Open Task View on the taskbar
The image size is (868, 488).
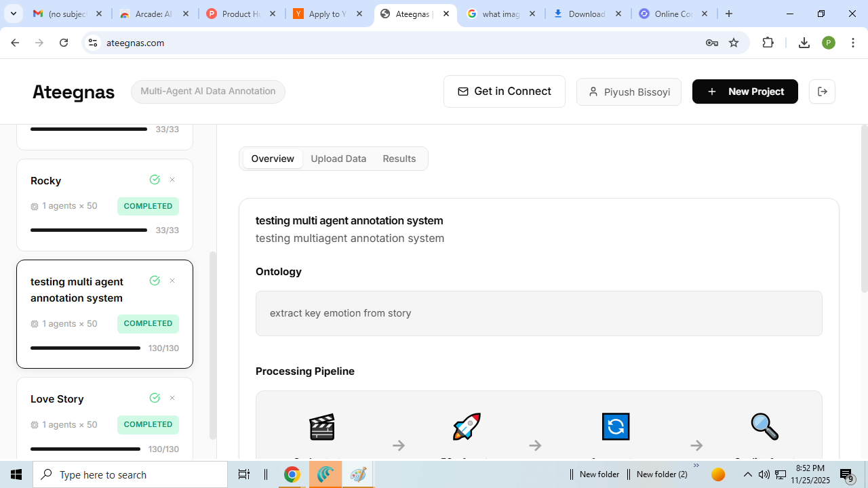click(x=244, y=474)
